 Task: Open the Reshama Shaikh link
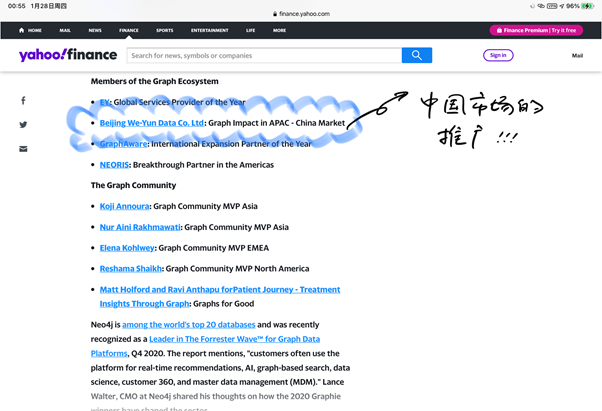(x=131, y=269)
